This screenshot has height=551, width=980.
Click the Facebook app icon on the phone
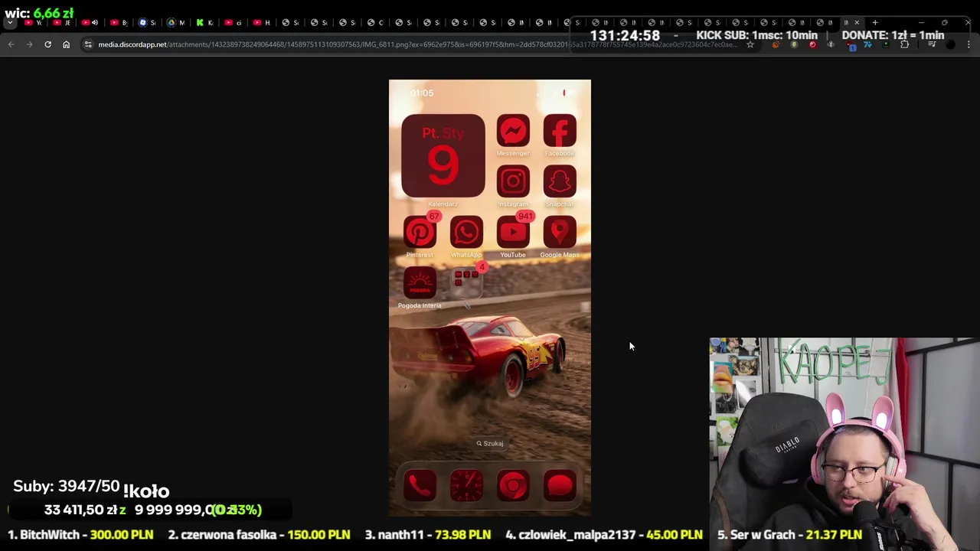click(560, 131)
